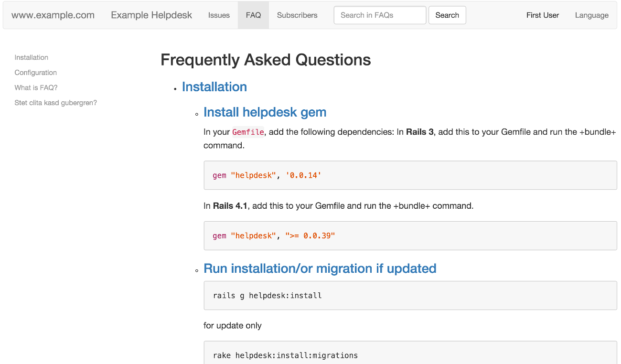The width and height of the screenshot is (621, 364).
Task: Click sidebar link Stet clita kasd gubergren?
Action: click(x=56, y=103)
